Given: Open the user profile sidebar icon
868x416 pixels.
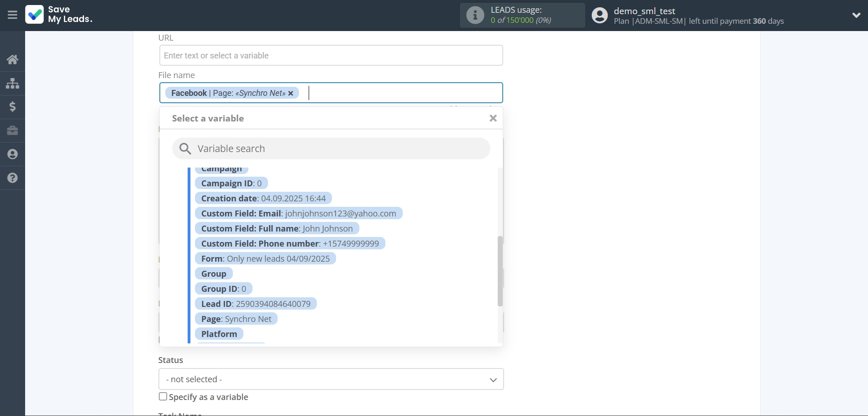Looking at the screenshot, I should [12, 154].
